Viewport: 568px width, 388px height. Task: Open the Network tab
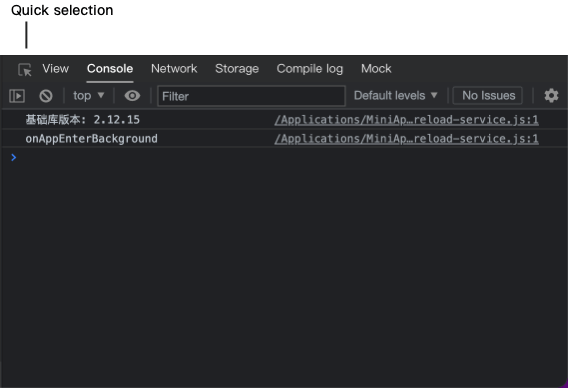coord(174,68)
